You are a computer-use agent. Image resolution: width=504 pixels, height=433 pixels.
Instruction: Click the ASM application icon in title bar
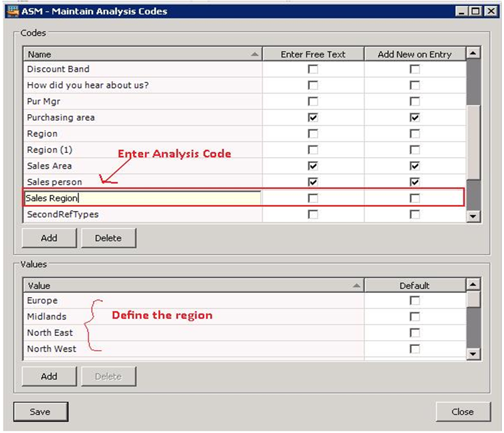pyautogui.click(x=13, y=11)
